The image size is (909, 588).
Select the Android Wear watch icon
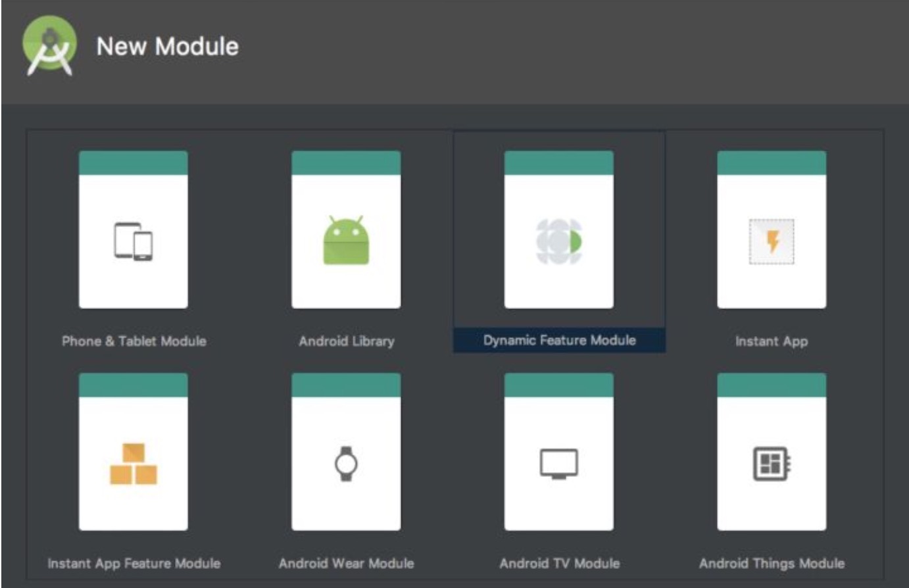click(x=346, y=464)
